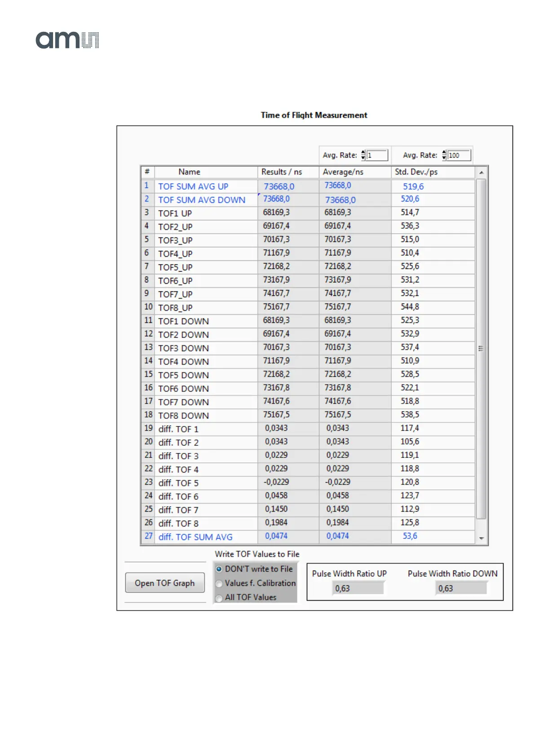Select the TOF3_UP row name
The image size is (535, 756).
175,240
